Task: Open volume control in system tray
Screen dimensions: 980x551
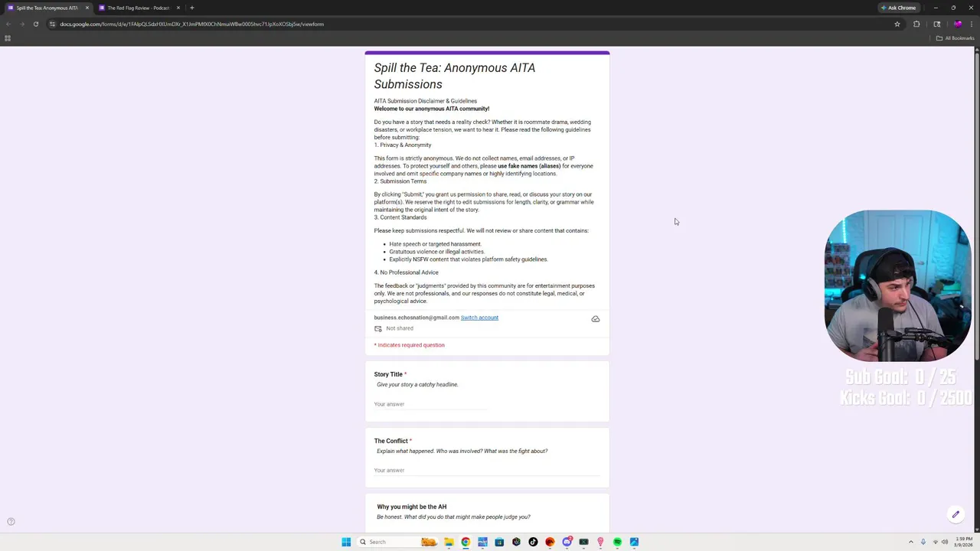Action: click(x=946, y=542)
